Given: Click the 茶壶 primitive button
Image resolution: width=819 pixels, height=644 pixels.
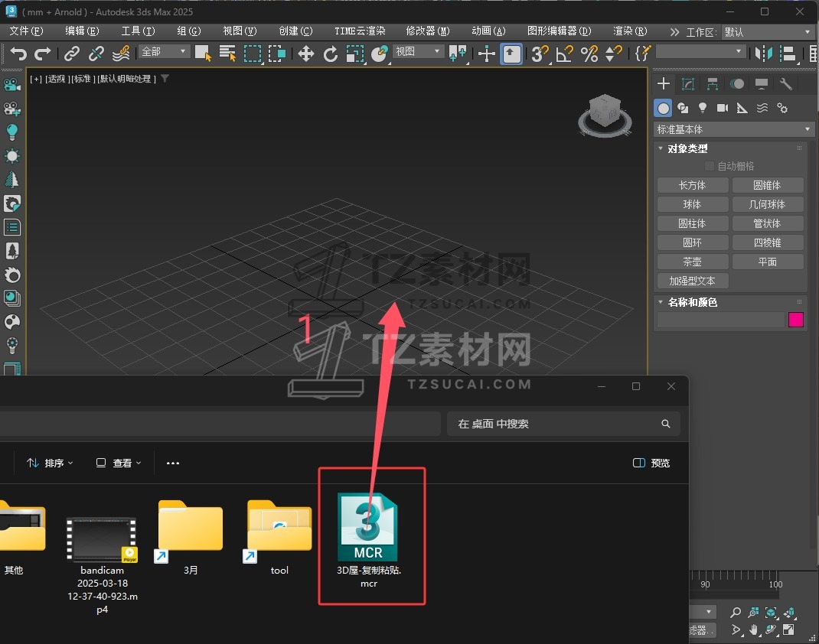Looking at the screenshot, I should coord(692,262).
